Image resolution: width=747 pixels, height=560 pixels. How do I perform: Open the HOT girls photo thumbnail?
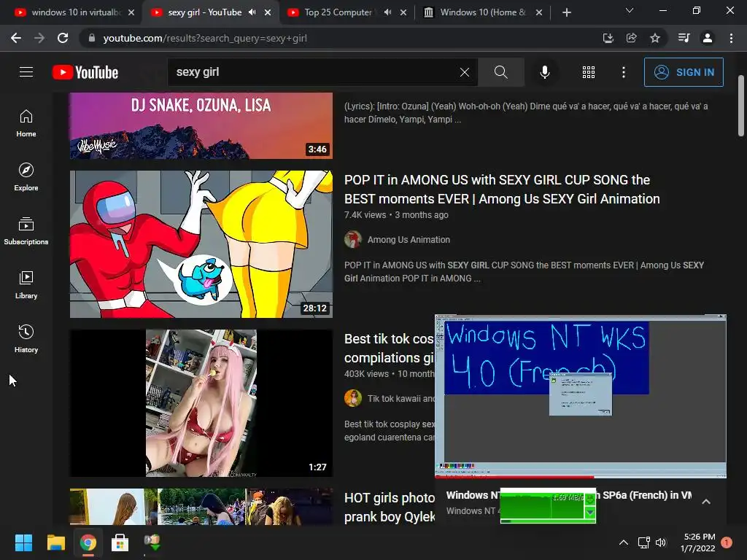click(x=201, y=507)
